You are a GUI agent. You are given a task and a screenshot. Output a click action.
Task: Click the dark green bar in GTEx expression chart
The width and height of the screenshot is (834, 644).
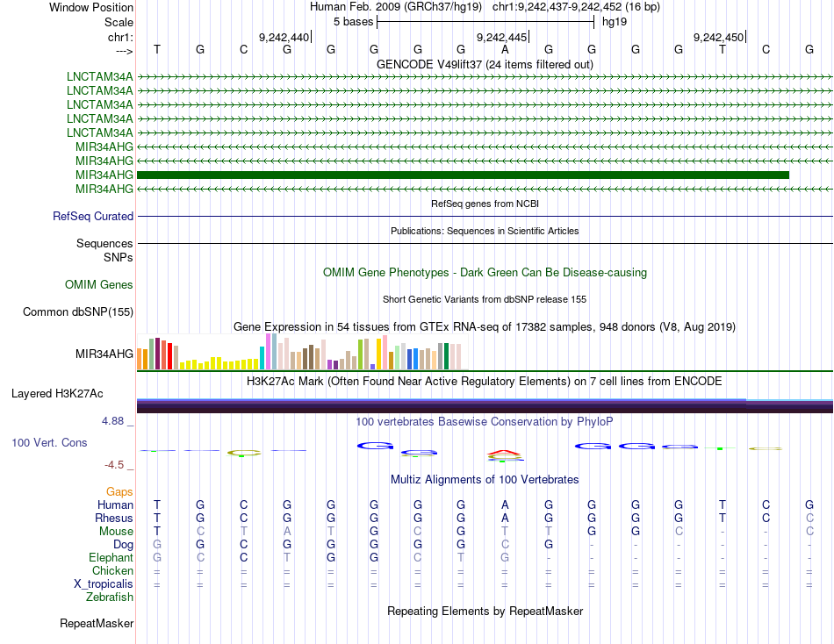(447, 356)
